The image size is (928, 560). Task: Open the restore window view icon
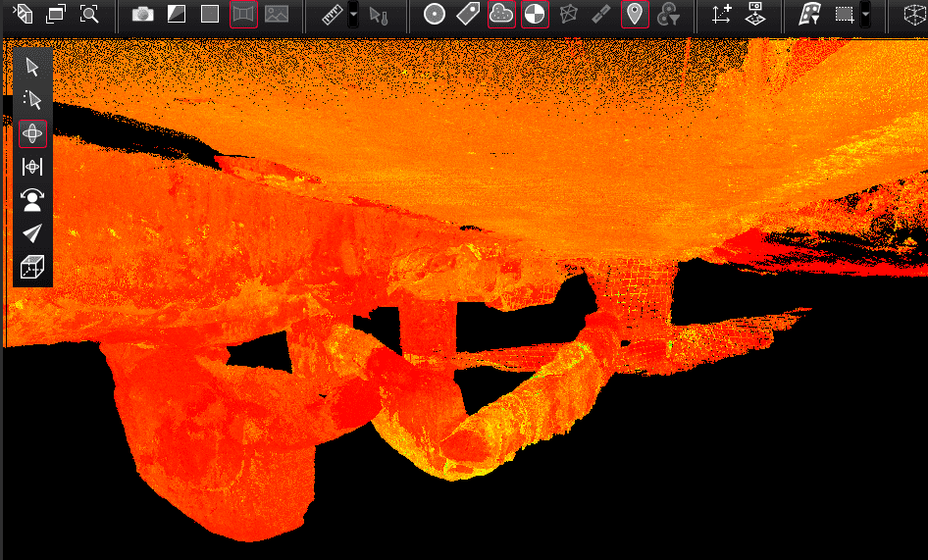57,14
